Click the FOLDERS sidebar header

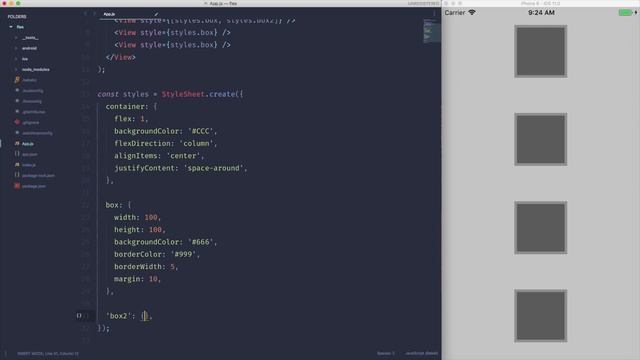[17, 17]
